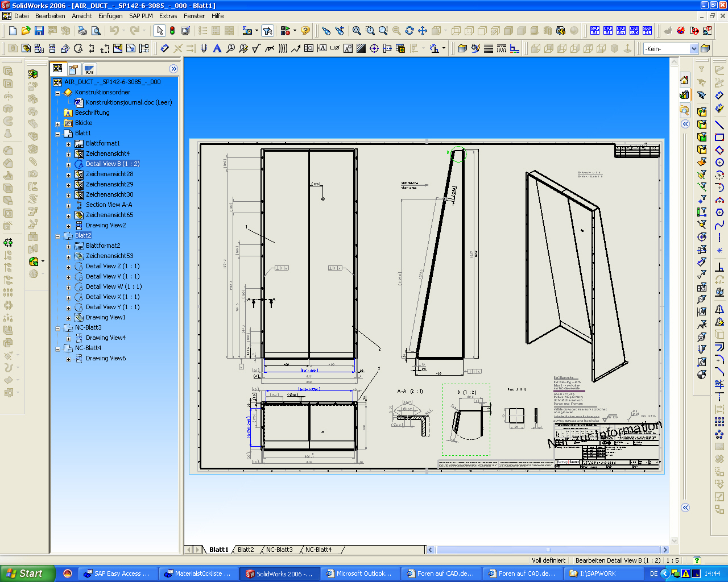Open the Einfügen menu
The image size is (728, 582).
110,16
